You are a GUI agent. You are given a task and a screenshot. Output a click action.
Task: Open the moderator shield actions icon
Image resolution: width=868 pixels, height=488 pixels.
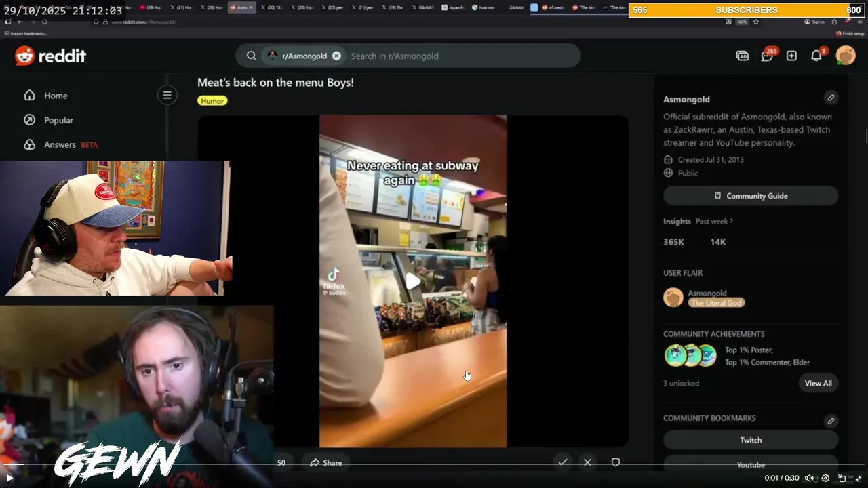tap(616, 462)
